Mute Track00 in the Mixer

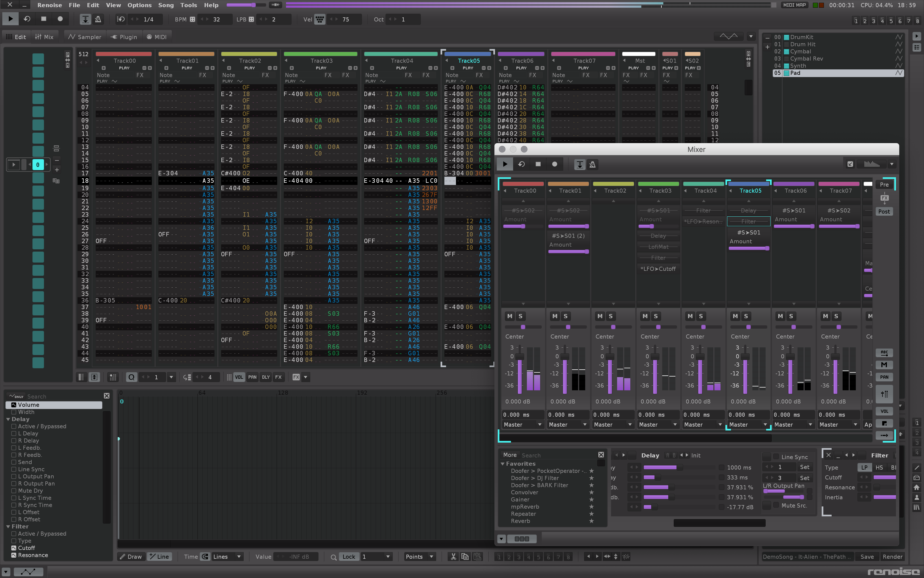click(x=510, y=316)
